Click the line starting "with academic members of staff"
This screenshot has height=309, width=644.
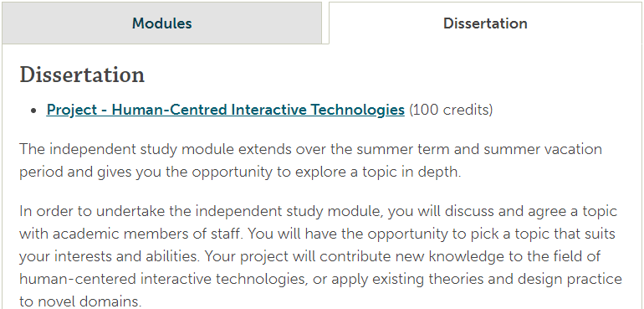coord(317,234)
